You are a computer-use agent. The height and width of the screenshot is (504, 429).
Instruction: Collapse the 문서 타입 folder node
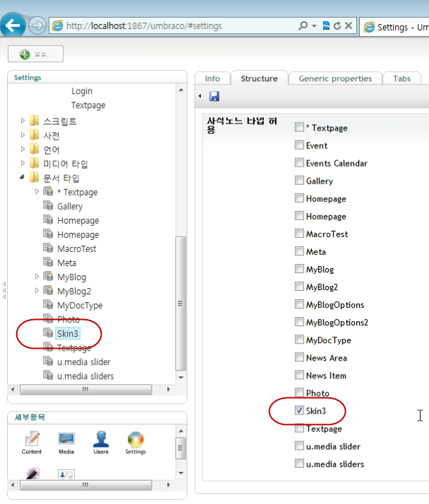[x=22, y=177]
